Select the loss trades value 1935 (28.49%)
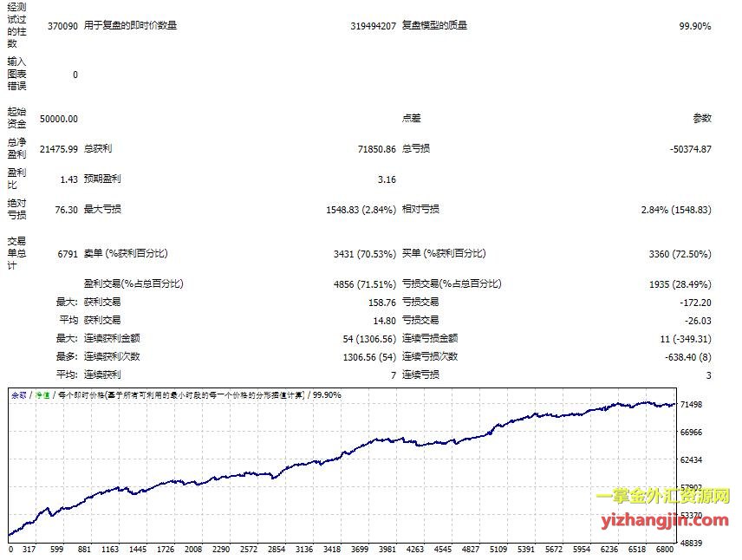 [x=680, y=284]
